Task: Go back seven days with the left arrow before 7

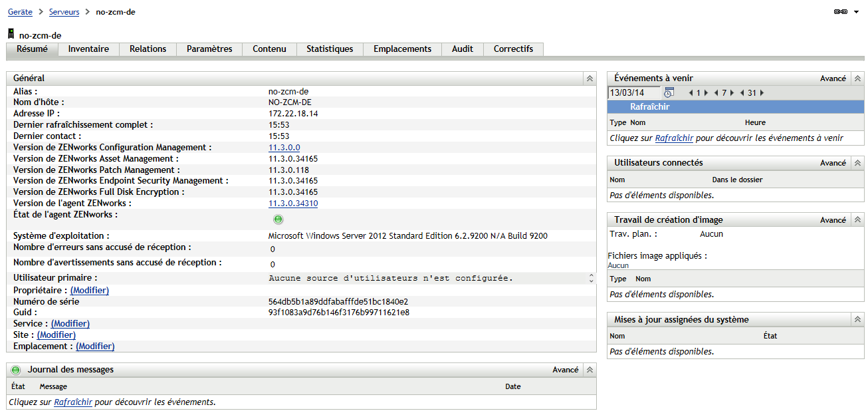Action: (716, 93)
